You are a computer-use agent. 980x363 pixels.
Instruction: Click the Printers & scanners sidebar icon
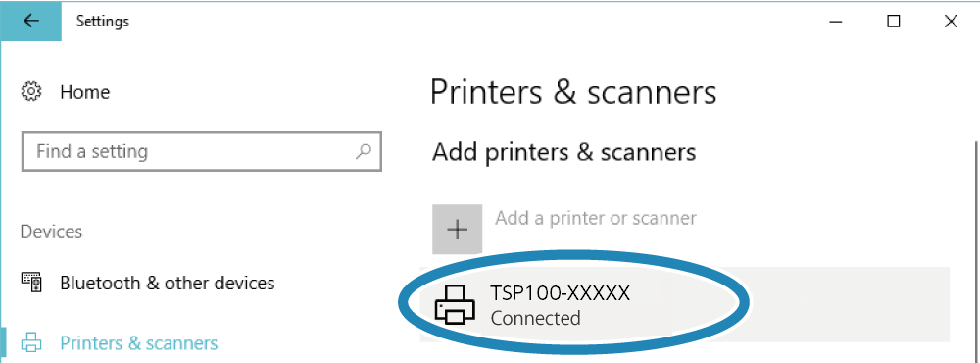[31, 343]
